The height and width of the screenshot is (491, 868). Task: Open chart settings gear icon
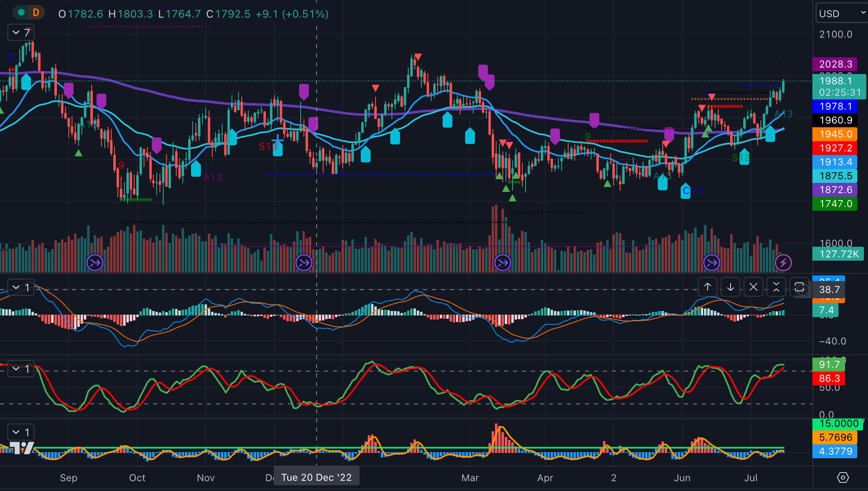[843, 477]
